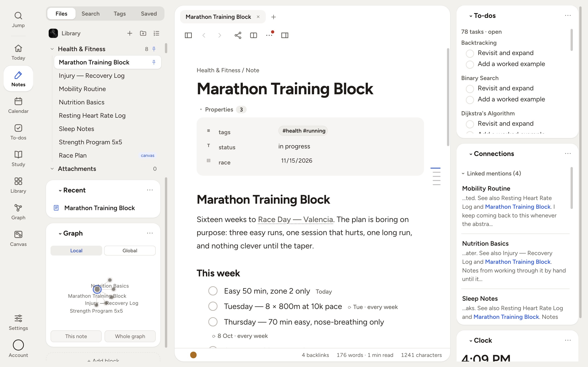Image resolution: width=588 pixels, height=367 pixels.
Task: Open the Graph view in sidebar
Action: (18, 212)
